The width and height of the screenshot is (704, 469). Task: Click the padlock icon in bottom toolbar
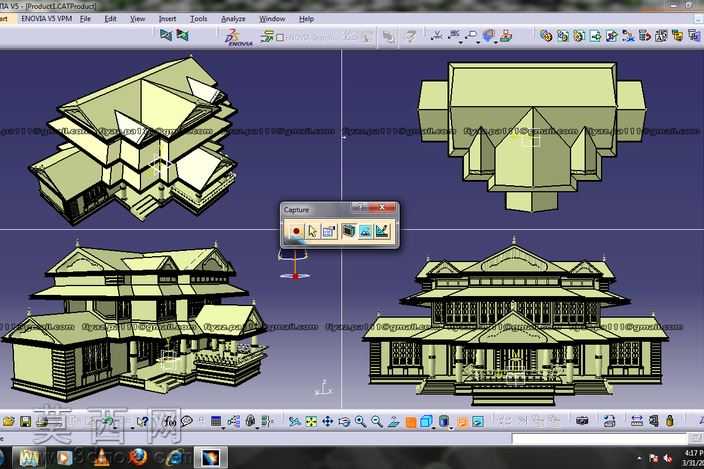pos(669,421)
